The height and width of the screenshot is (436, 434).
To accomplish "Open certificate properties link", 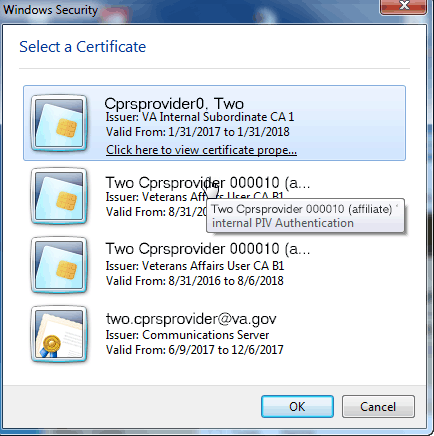I will (201, 150).
